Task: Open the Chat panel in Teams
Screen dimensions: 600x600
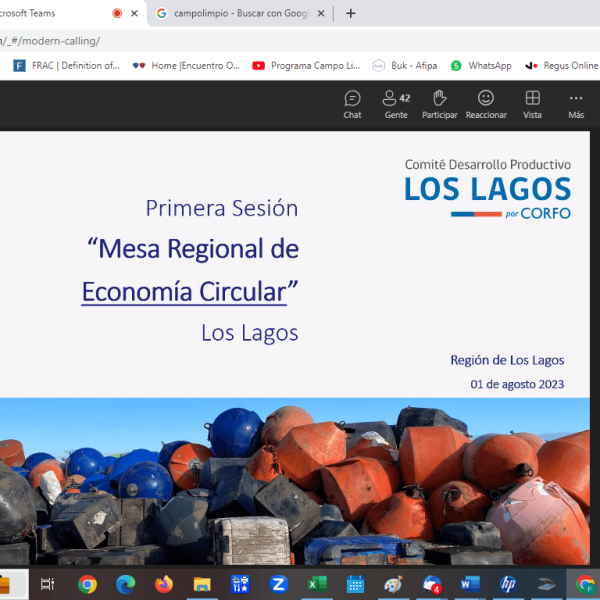Action: point(352,104)
